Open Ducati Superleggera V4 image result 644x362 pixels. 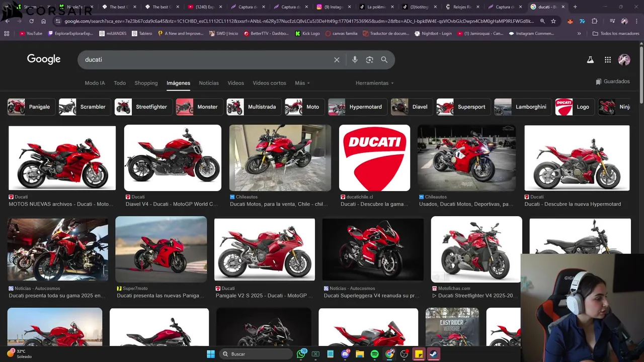373,249
